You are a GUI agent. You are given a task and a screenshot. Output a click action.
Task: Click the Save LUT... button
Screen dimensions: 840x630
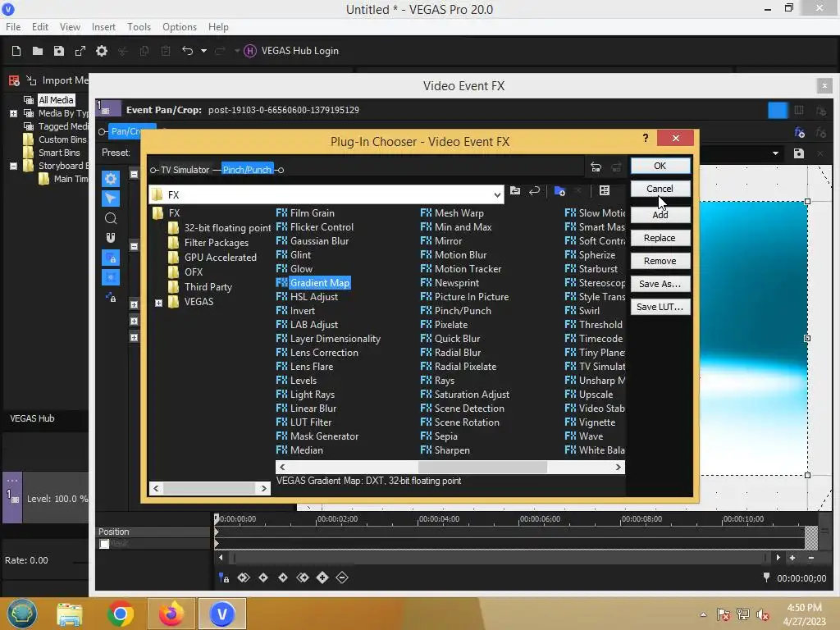(x=660, y=307)
